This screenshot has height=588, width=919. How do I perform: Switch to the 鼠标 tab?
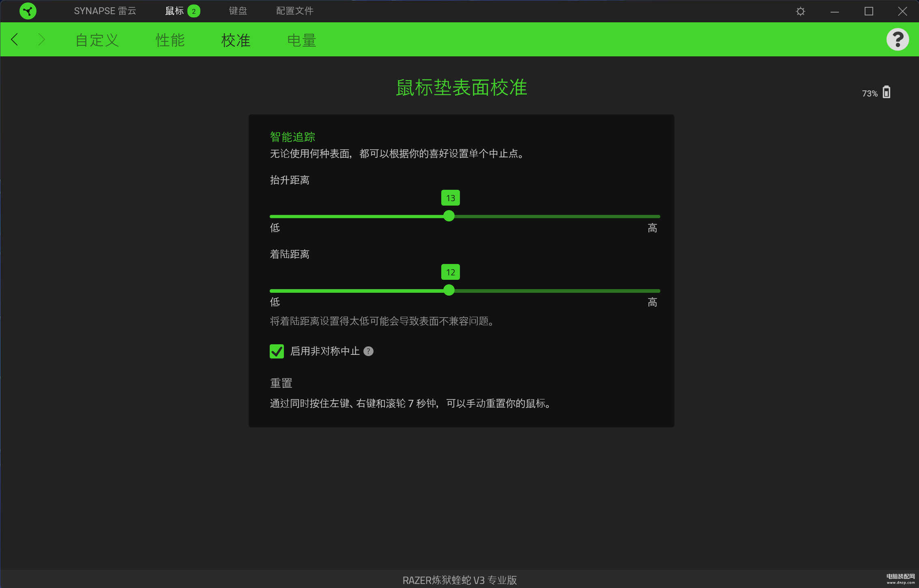174,11
